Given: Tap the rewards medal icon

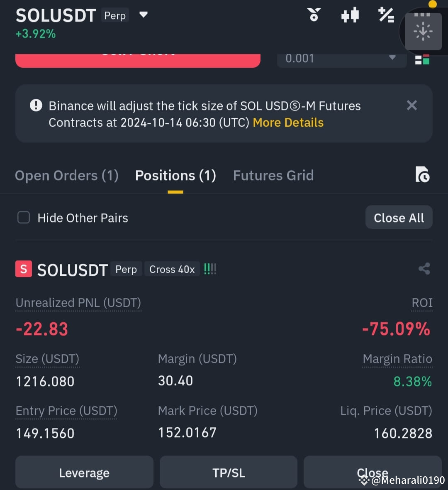Looking at the screenshot, I should coord(314,15).
